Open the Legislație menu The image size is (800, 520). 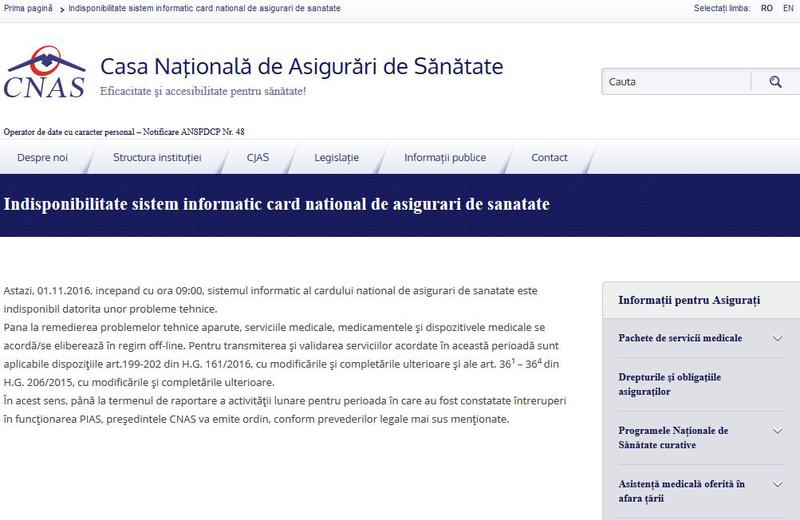tap(336, 158)
